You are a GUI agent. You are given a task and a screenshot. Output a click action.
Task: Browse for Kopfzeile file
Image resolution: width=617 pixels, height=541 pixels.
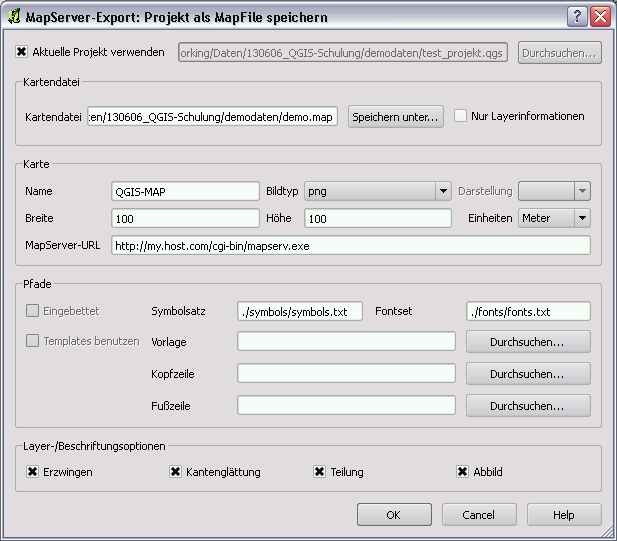(527, 374)
